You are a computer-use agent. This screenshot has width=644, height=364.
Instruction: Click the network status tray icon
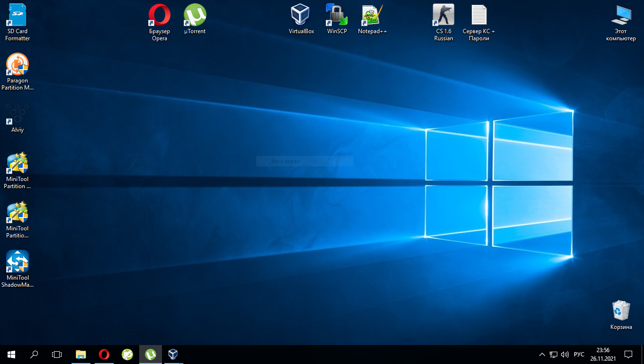554,355
